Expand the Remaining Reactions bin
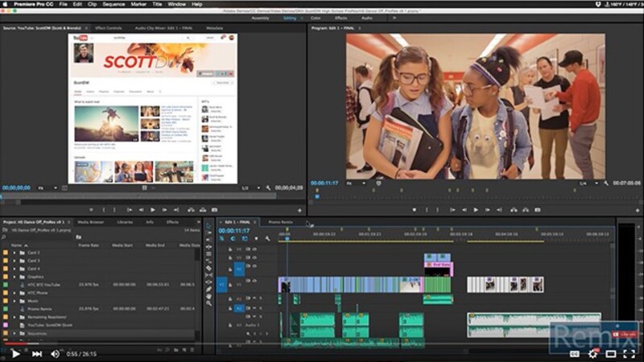Image resolution: width=644 pixels, height=362 pixels. pos(14,317)
